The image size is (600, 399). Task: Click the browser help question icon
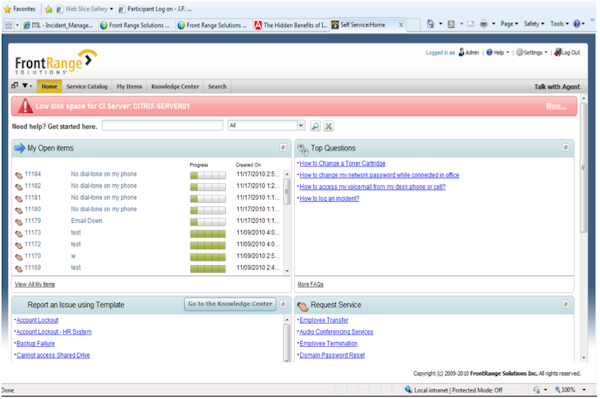pos(577,24)
